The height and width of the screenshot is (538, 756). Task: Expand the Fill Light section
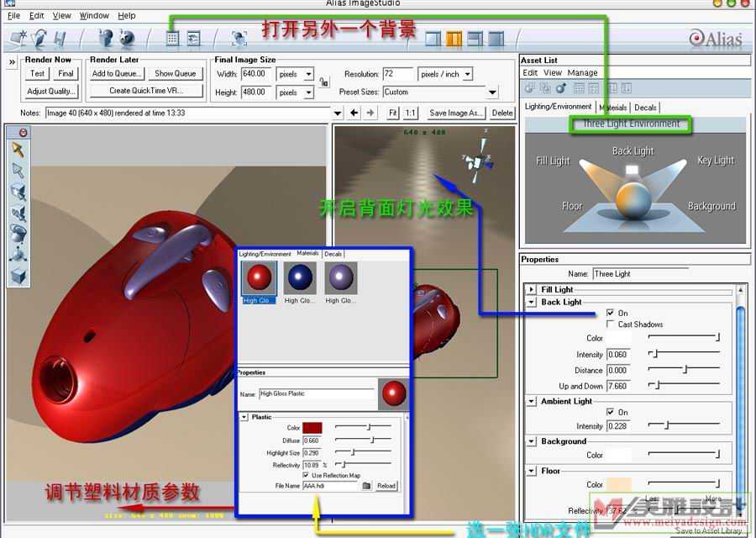[531, 289]
